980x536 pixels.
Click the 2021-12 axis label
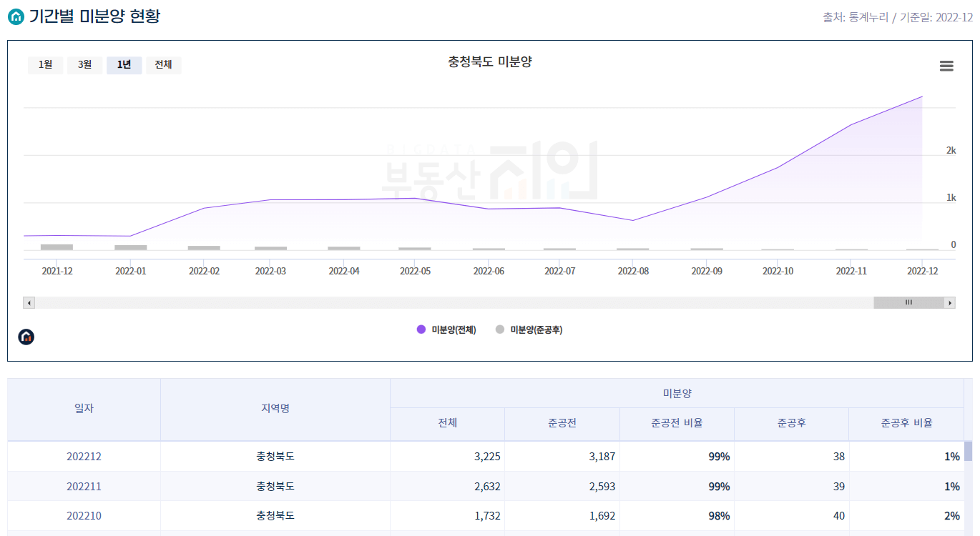coord(57,272)
